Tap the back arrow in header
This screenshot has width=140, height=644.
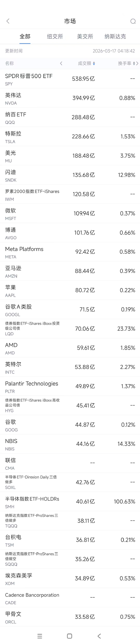pyautogui.click(x=8, y=21)
